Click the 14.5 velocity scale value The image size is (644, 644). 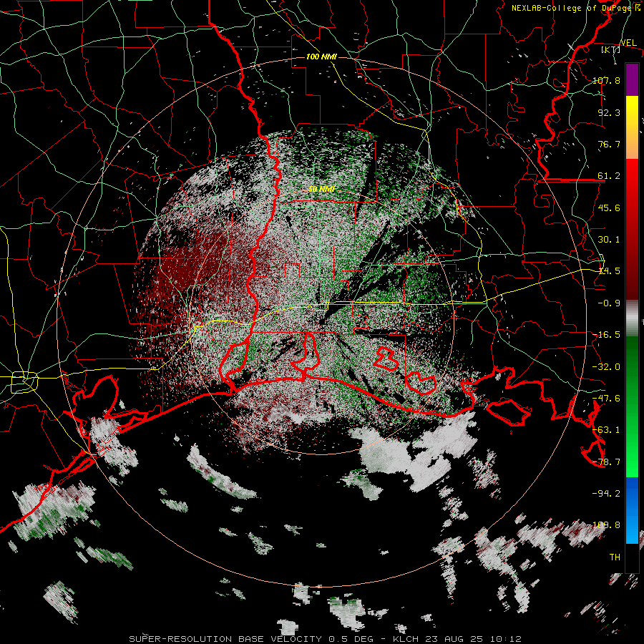(x=609, y=271)
